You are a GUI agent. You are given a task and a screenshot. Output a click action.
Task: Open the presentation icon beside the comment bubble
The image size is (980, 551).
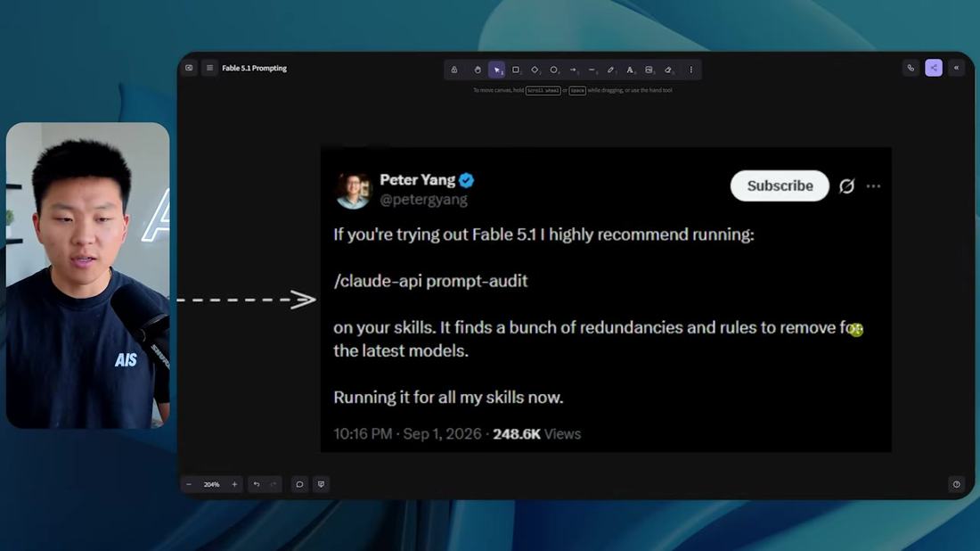click(x=322, y=484)
